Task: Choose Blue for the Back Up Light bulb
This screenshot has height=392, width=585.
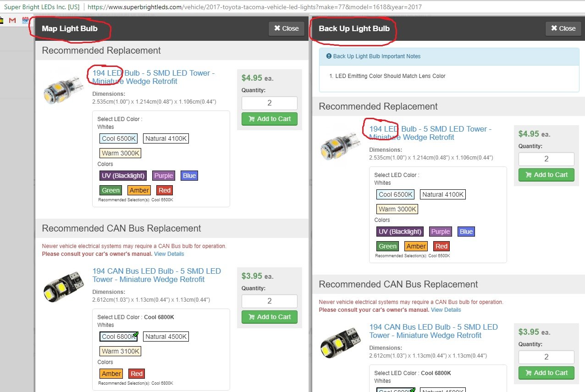Action: (x=466, y=232)
